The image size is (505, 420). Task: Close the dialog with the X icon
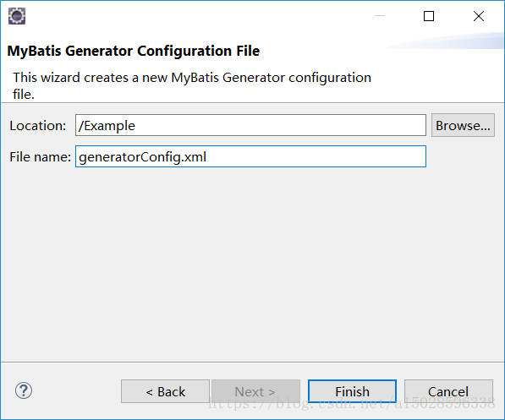tap(479, 16)
